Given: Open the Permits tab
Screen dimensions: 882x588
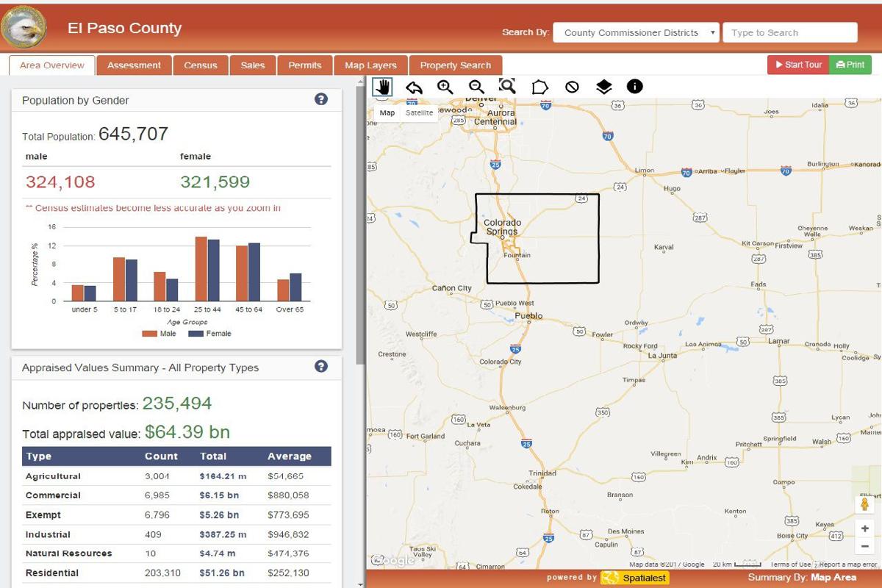Looking at the screenshot, I should [x=305, y=65].
